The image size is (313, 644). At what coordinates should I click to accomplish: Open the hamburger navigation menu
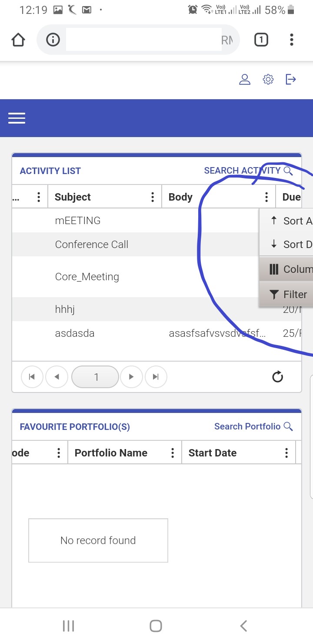point(17,118)
